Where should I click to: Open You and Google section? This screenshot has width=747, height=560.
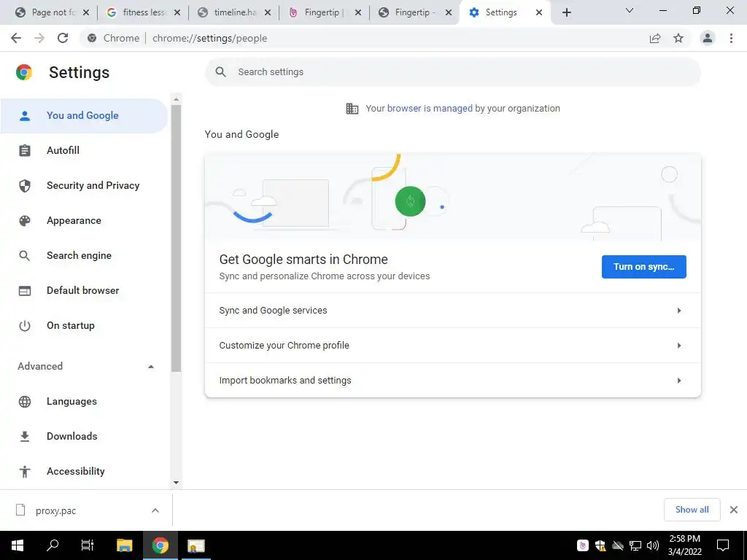tap(84, 115)
